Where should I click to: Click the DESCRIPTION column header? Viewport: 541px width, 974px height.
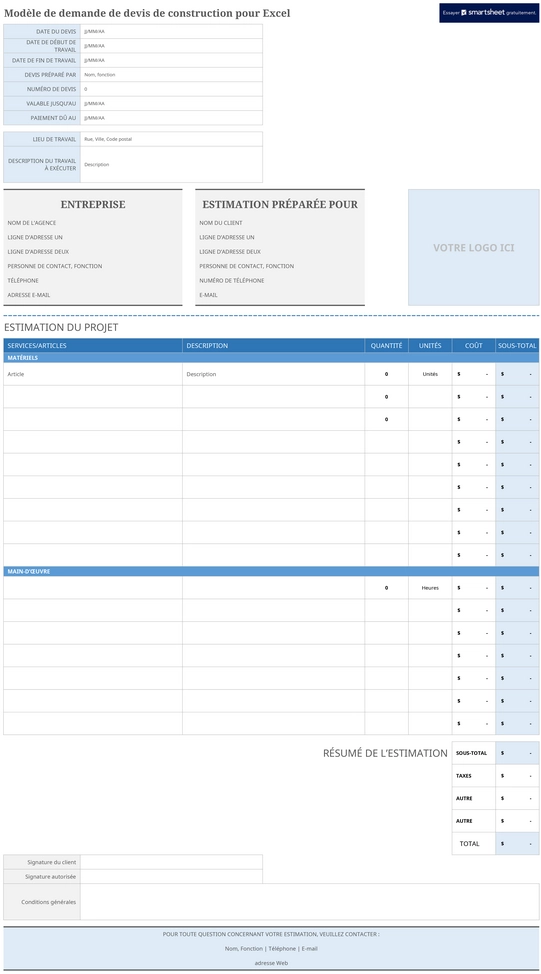point(274,346)
